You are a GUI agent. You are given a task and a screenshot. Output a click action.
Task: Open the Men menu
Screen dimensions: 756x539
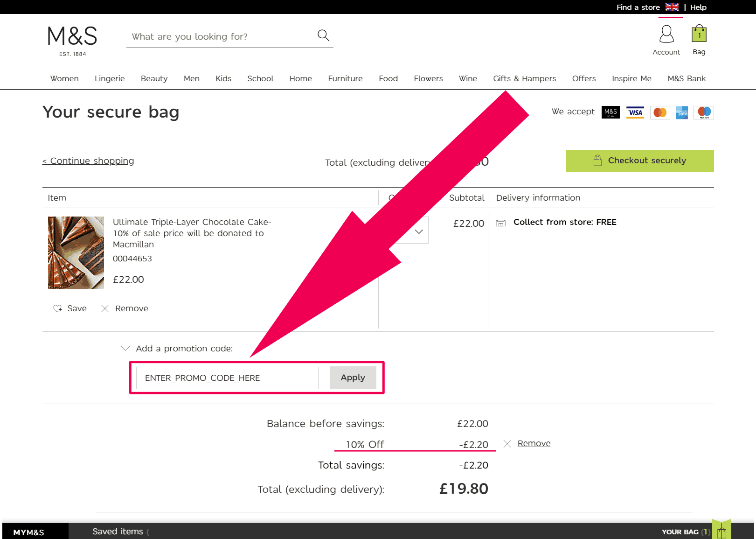click(192, 78)
